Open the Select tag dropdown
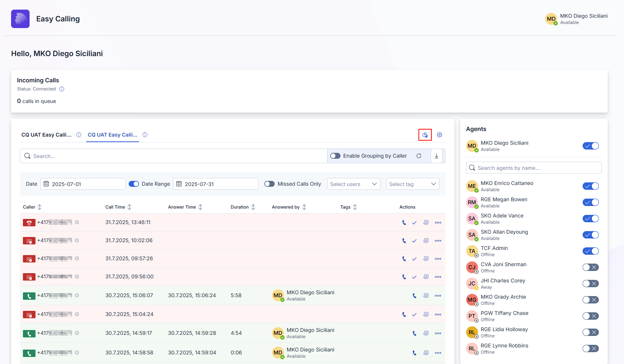Image resolution: width=624 pixels, height=364 pixels. pyautogui.click(x=412, y=184)
